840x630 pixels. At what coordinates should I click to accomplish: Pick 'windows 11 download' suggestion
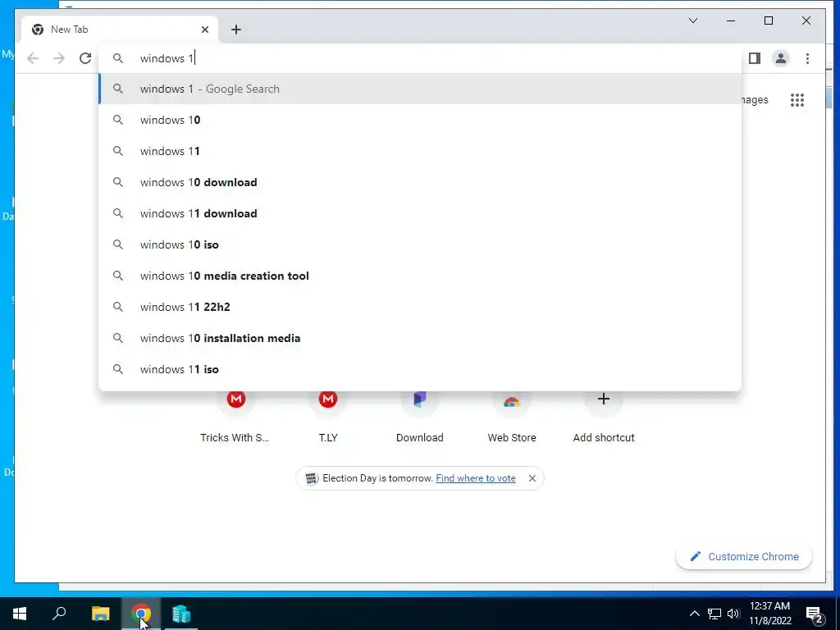(421, 213)
